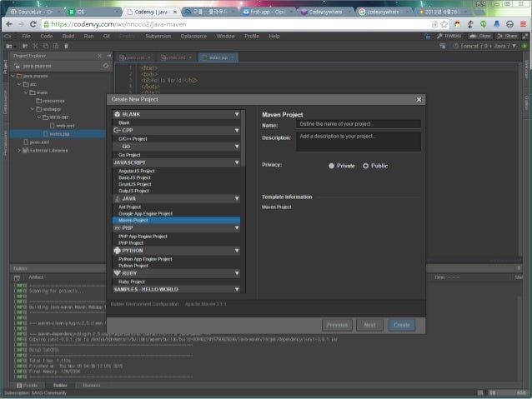Expand the SAMPLES - HELLO WORLD section

[x=237, y=289]
